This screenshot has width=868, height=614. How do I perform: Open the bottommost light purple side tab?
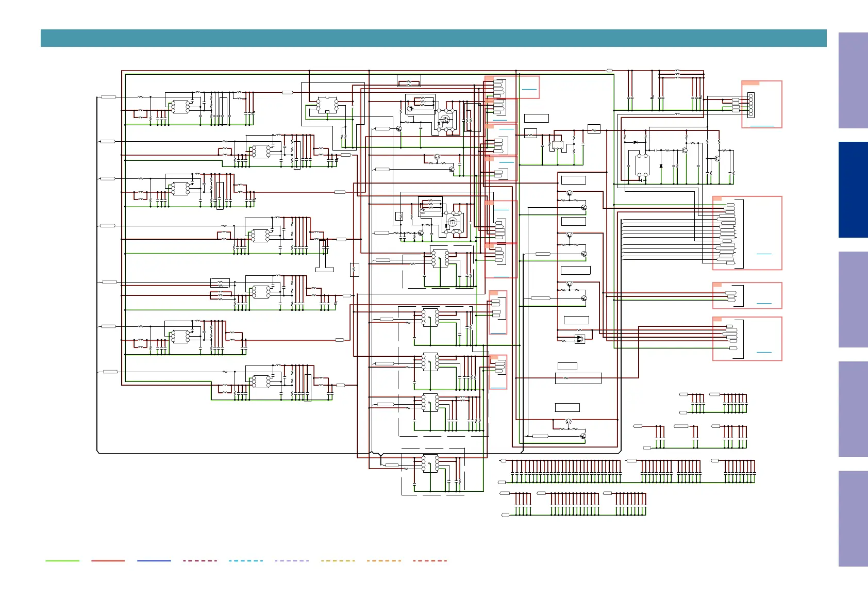(x=853, y=519)
